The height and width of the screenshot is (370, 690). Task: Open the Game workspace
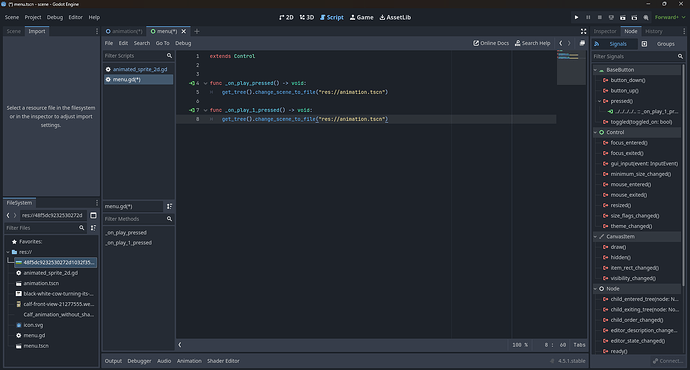point(361,17)
